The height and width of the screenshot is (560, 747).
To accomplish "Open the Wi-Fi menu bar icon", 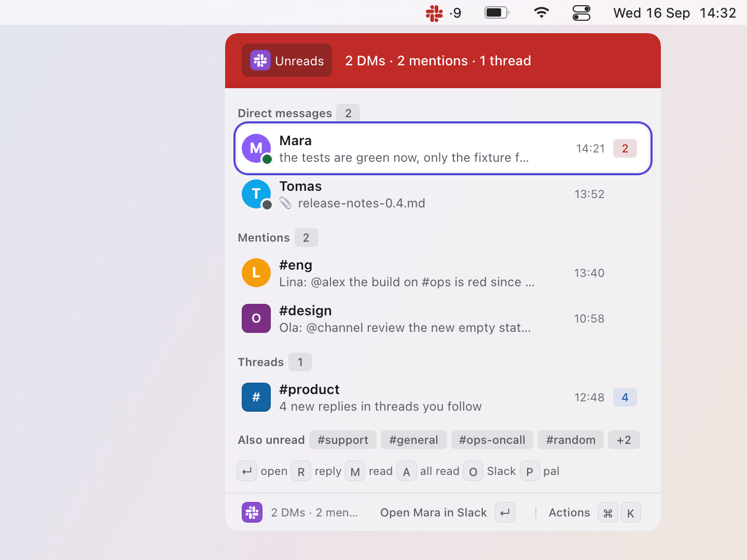I will coord(541,12).
